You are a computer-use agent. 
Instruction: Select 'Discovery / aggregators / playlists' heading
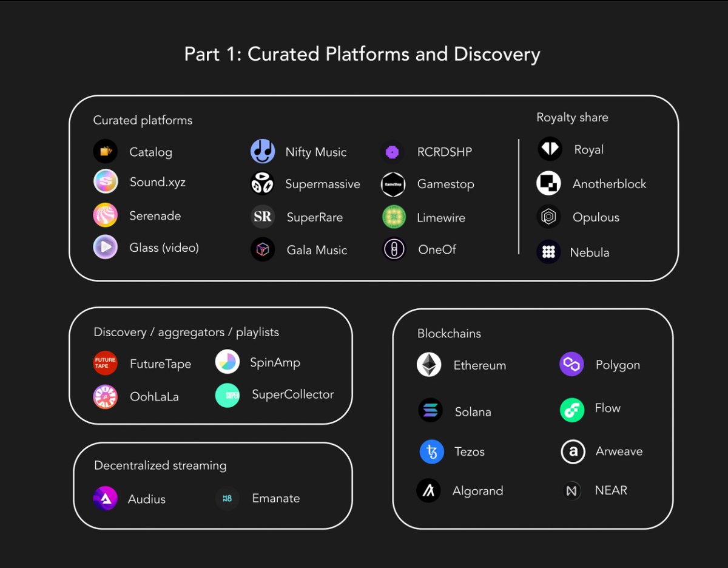point(186,332)
